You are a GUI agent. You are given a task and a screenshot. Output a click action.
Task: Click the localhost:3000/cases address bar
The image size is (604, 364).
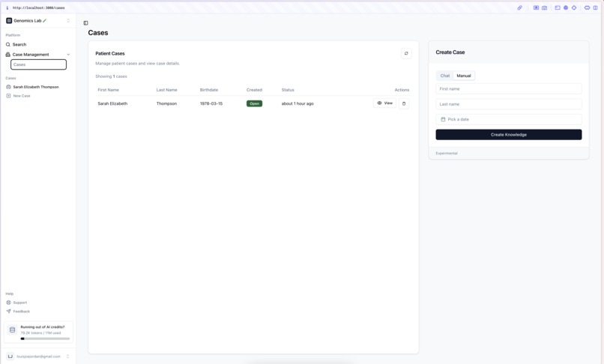(38, 7)
